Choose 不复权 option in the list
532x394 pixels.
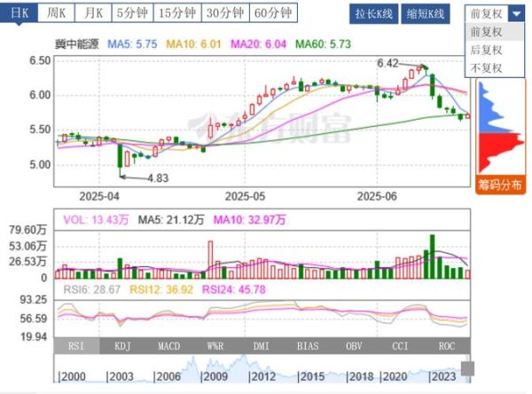pyautogui.click(x=485, y=67)
